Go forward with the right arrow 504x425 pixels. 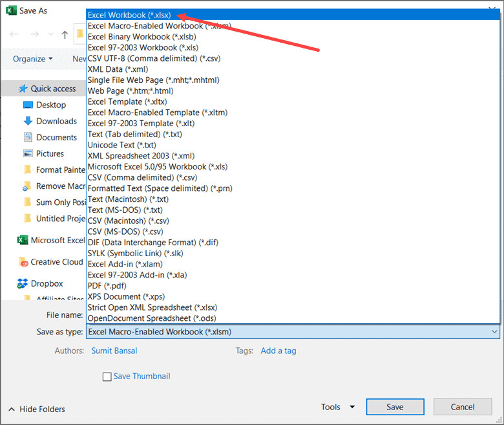pyautogui.click(x=34, y=34)
